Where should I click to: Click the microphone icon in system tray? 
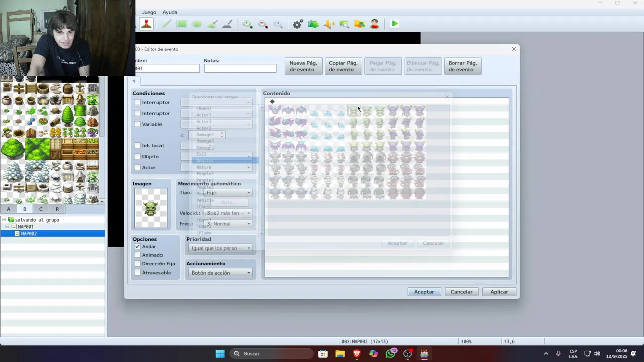click(x=558, y=354)
